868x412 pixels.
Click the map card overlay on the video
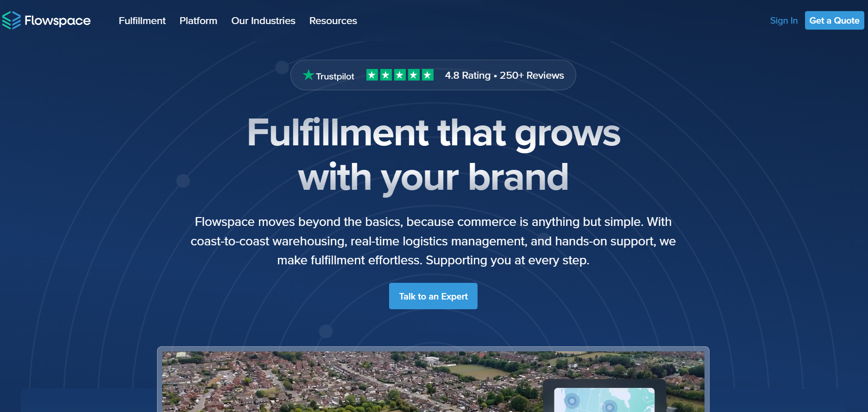(604, 400)
